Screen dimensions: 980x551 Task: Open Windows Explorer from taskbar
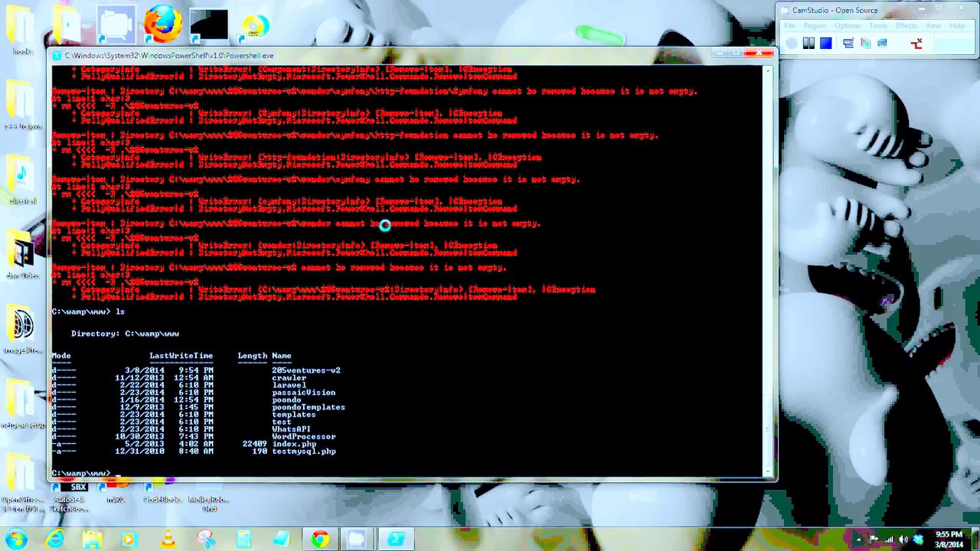[x=92, y=539]
